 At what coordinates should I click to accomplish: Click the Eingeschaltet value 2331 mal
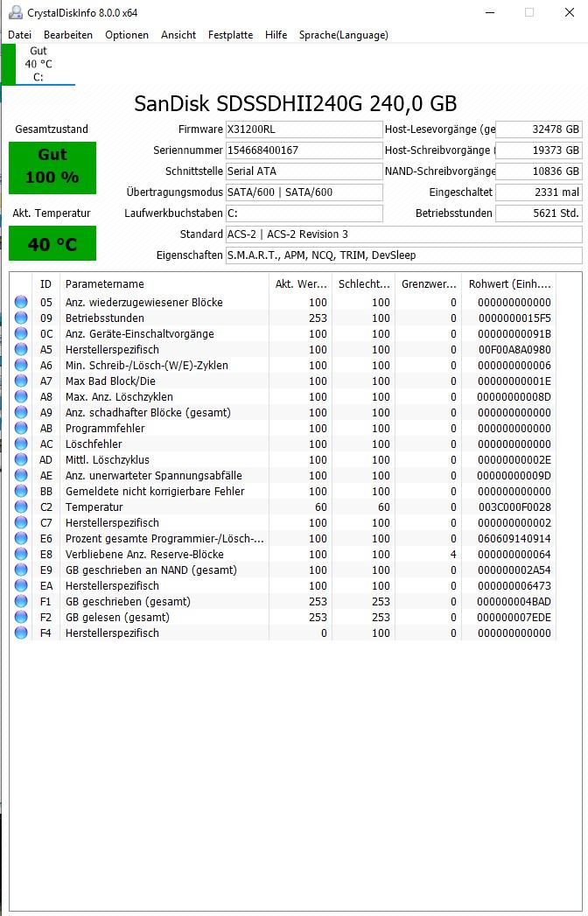point(539,192)
